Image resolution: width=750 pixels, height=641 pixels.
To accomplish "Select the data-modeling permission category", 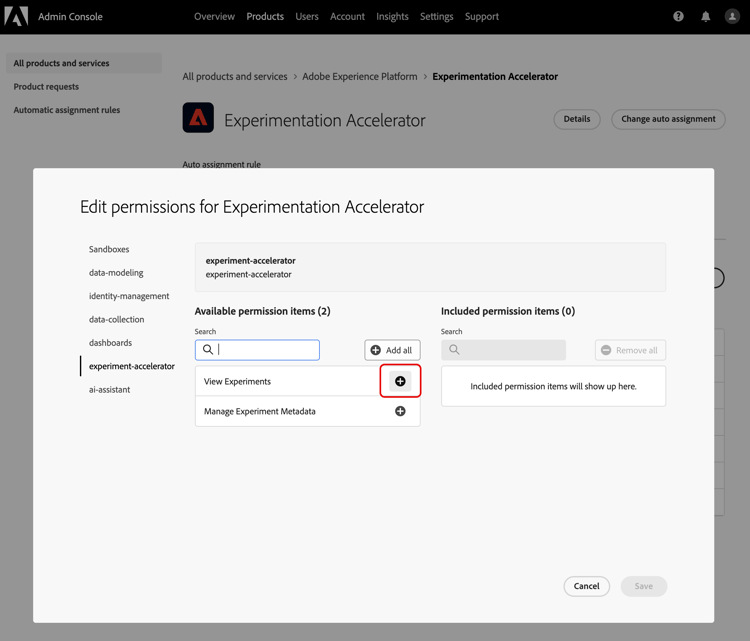I will (116, 273).
